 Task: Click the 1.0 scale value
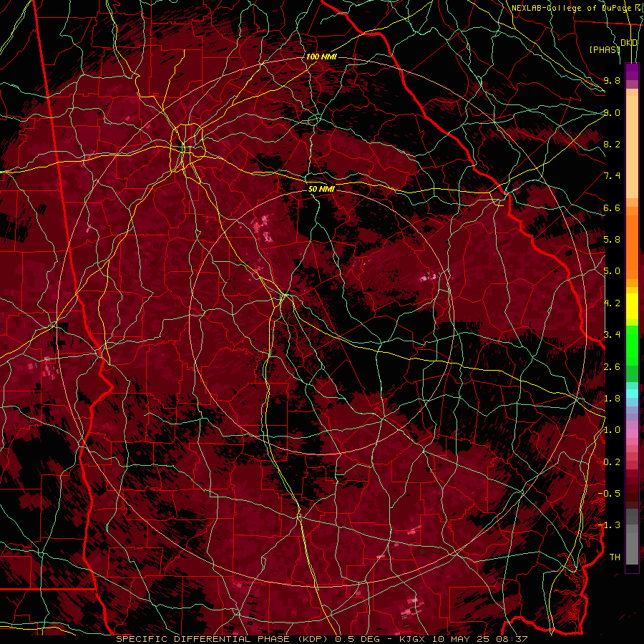click(612, 430)
